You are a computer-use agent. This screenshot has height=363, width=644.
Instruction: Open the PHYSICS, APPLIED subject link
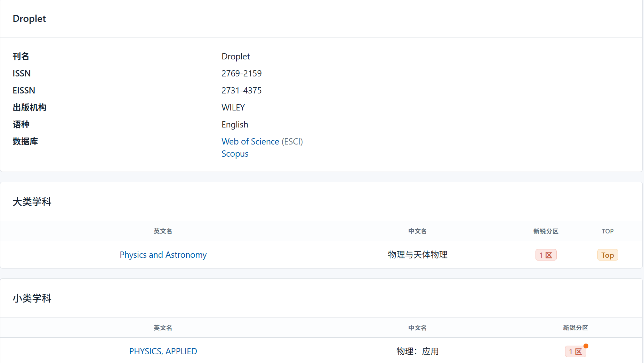pos(163,352)
